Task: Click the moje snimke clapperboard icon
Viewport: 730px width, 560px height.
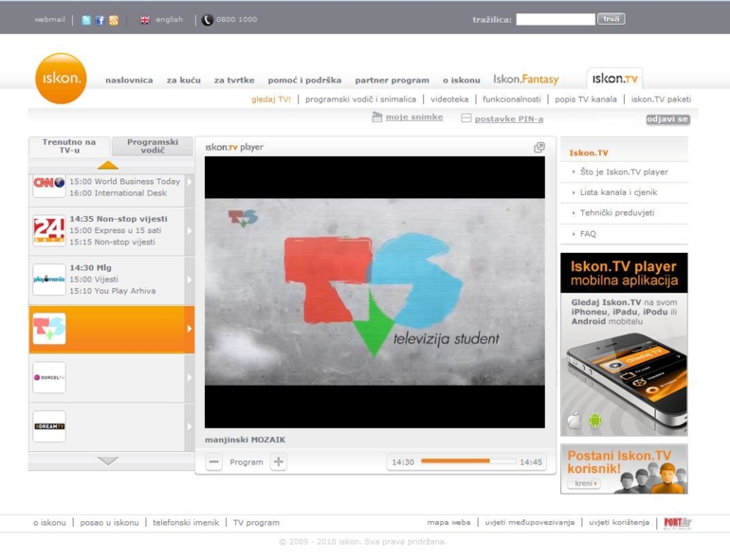Action: tap(376, 117)
